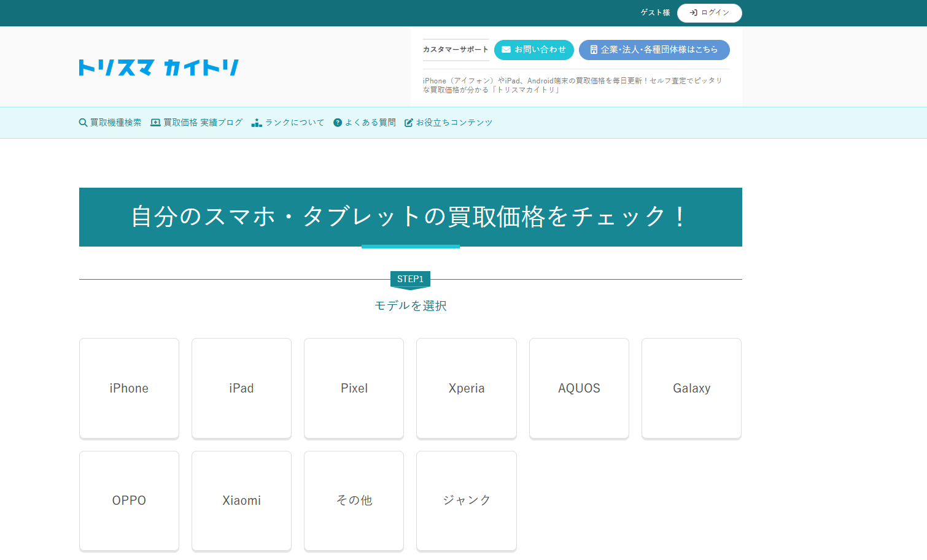
Task: Click the カスタマーサポート label
Action: pyautogui.click(x=456, y=50)
